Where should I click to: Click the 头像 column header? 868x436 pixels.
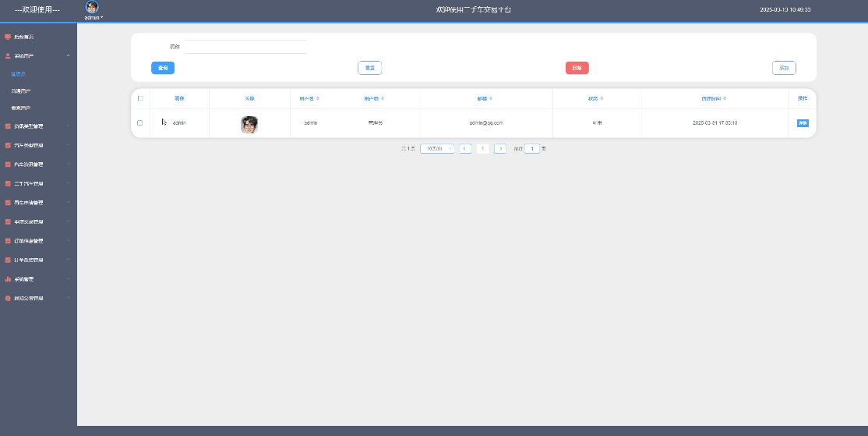pos(249,98)
